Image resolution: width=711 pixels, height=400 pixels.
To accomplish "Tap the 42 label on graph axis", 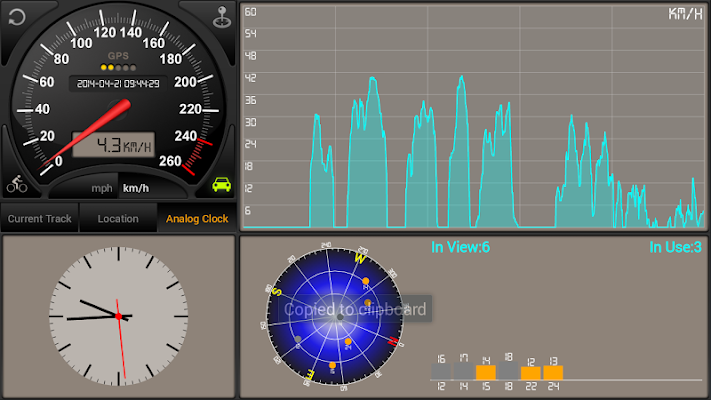I will [250, 78].
